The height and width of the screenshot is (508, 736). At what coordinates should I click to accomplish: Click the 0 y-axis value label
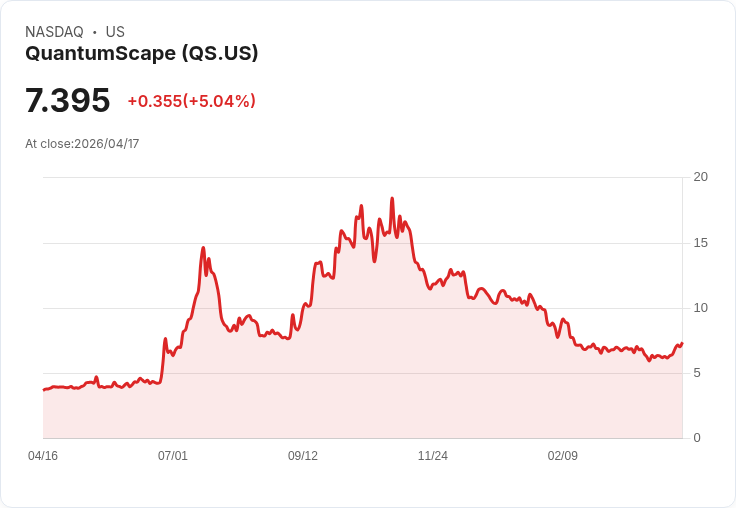coord(697,438)
